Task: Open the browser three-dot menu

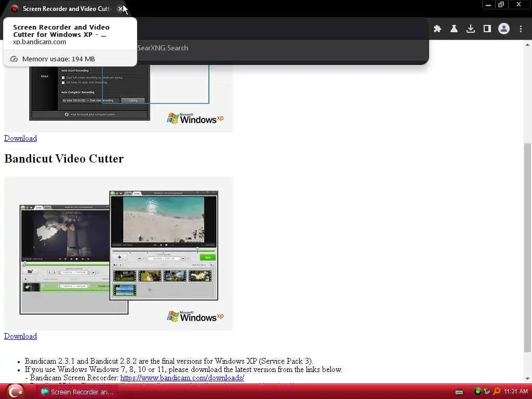Action: click(x=521, y=29)
